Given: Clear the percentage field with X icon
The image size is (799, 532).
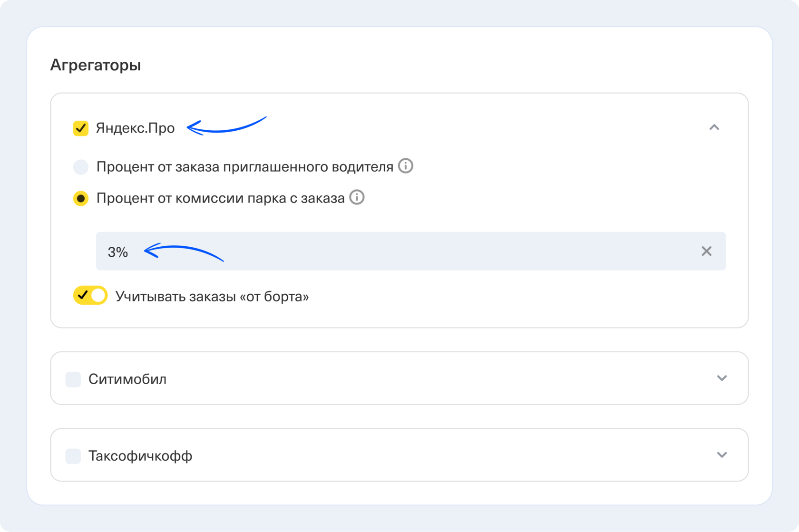Looking at the screenshot, I should point(706,251).
